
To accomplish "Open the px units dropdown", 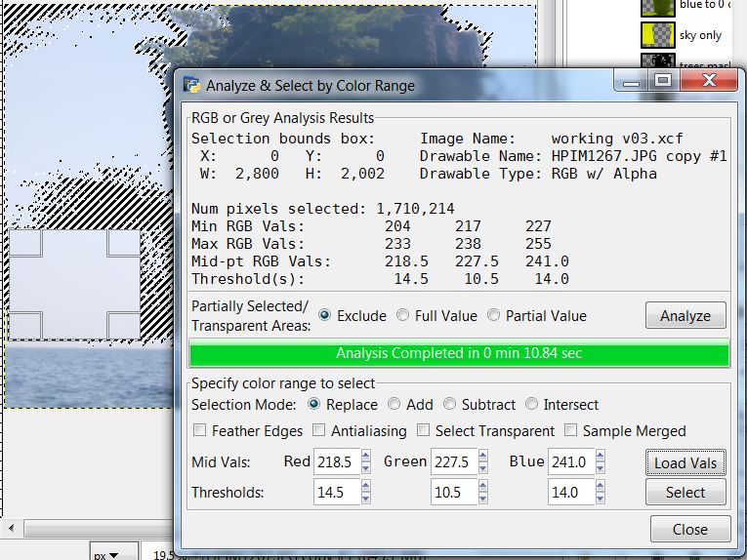I will [105, 554].
